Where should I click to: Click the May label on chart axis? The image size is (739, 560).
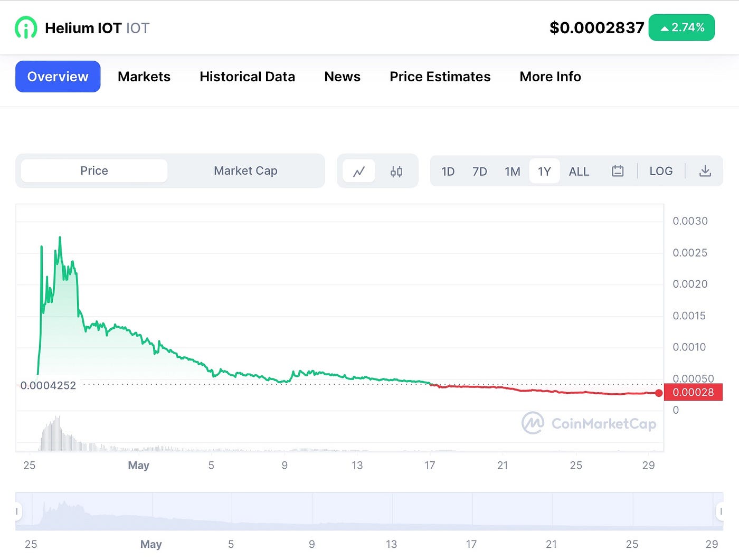pyautogui.click(x=139, y=466)
